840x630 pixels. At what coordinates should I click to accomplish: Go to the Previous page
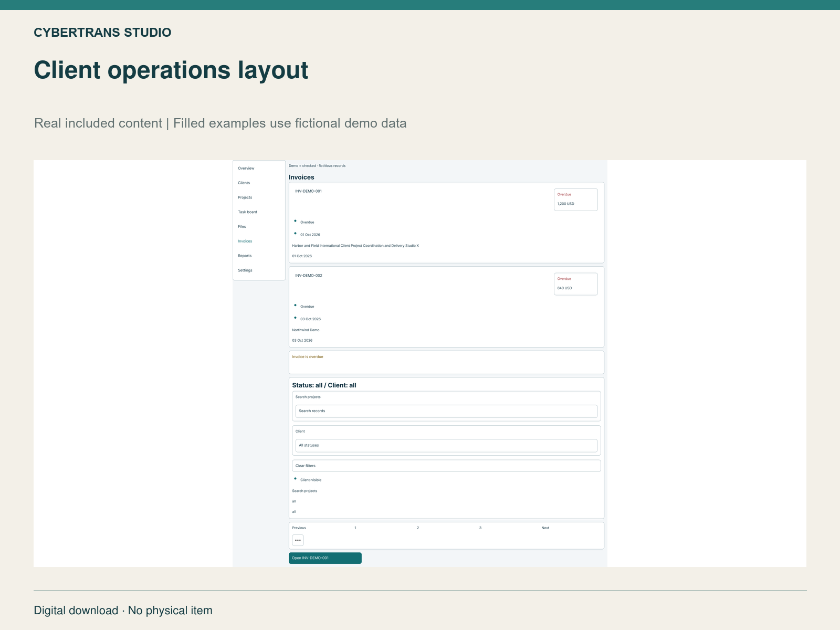(299, 528)
